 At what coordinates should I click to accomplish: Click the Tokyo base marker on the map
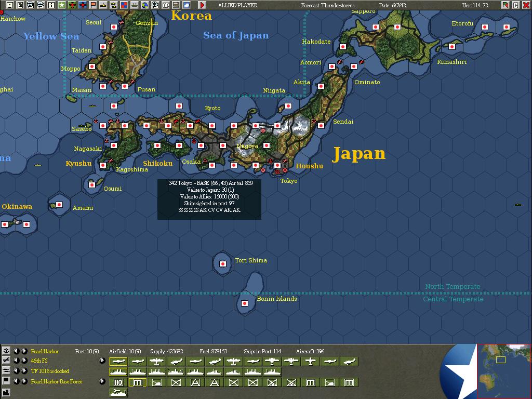click(277, 165)
